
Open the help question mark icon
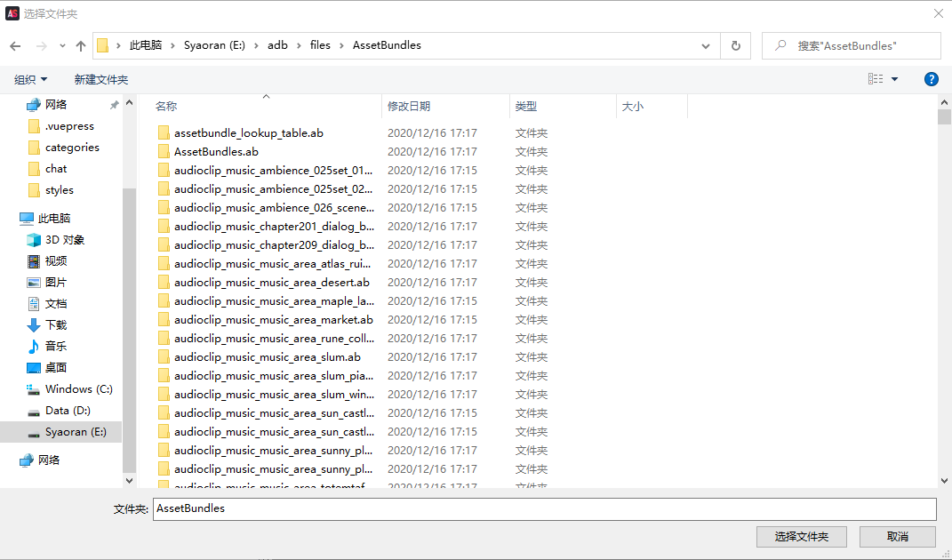coord(931,79)
